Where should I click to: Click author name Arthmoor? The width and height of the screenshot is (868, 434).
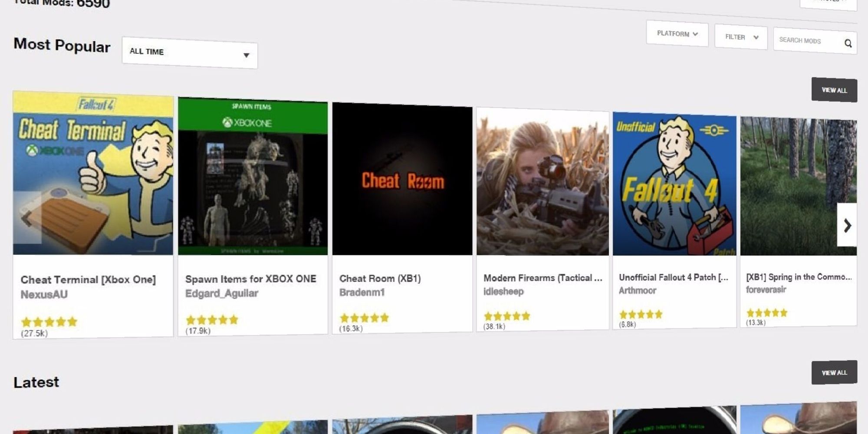[638, 290]
